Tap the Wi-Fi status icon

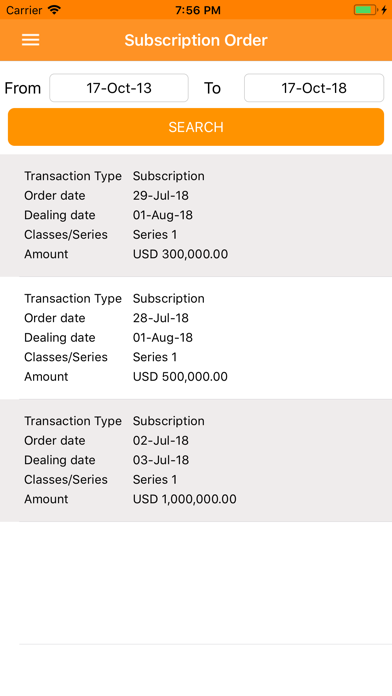tap(55, 10)
